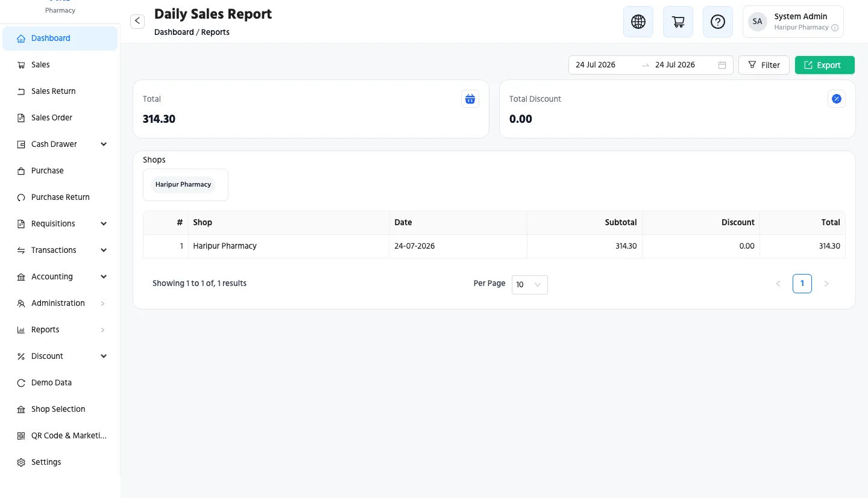Click the Shop Selection icon
Viewport: 868px width, 498px height.
21,409
